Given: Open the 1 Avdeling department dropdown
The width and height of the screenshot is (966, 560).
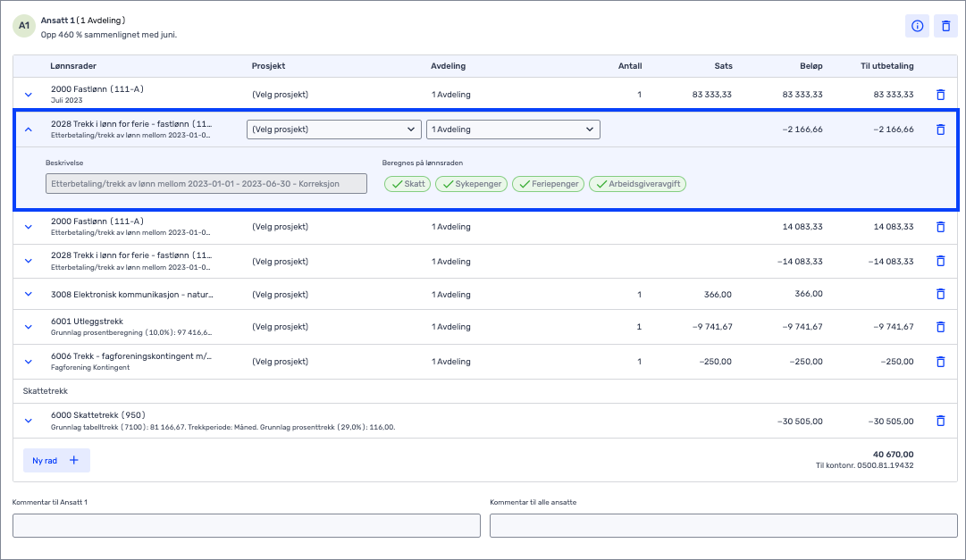Looking at the screenshot, I should pos(513,130).
